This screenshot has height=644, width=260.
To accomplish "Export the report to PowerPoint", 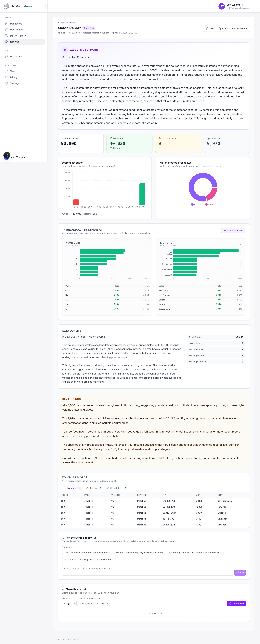I will pyautogui.click(x=239, y=28).
